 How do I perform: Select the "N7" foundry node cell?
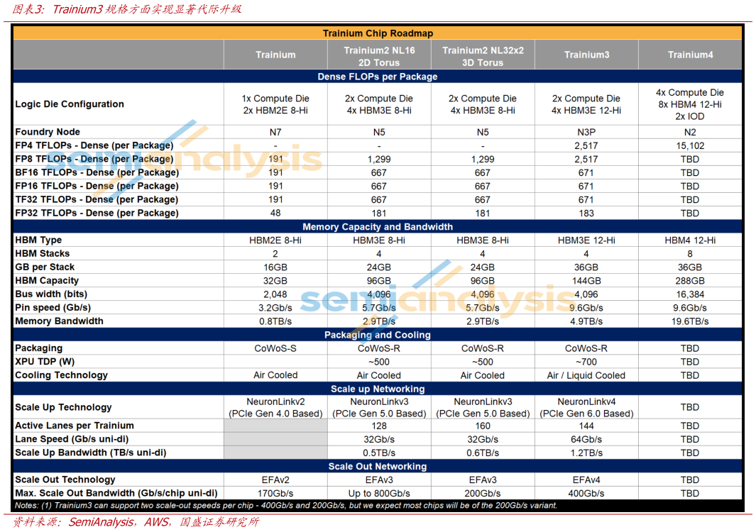275,132
